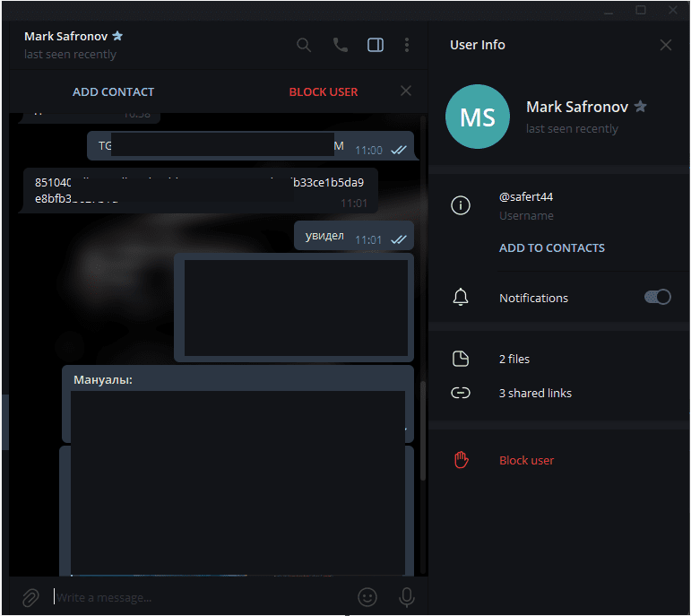Click ADD CONTACT in the chat top bar
The height and width of the screenshot is (616, 691).
[113, 91]
